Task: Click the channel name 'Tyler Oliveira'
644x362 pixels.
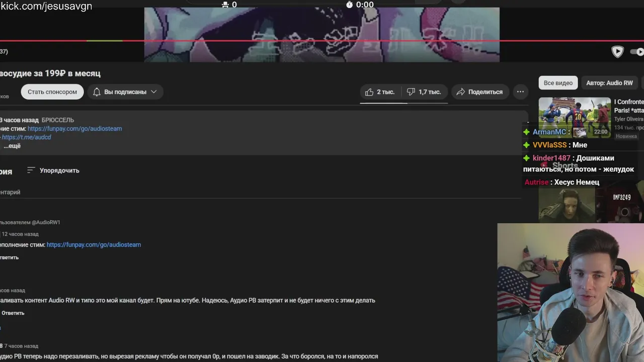Action: click(629, 120)
